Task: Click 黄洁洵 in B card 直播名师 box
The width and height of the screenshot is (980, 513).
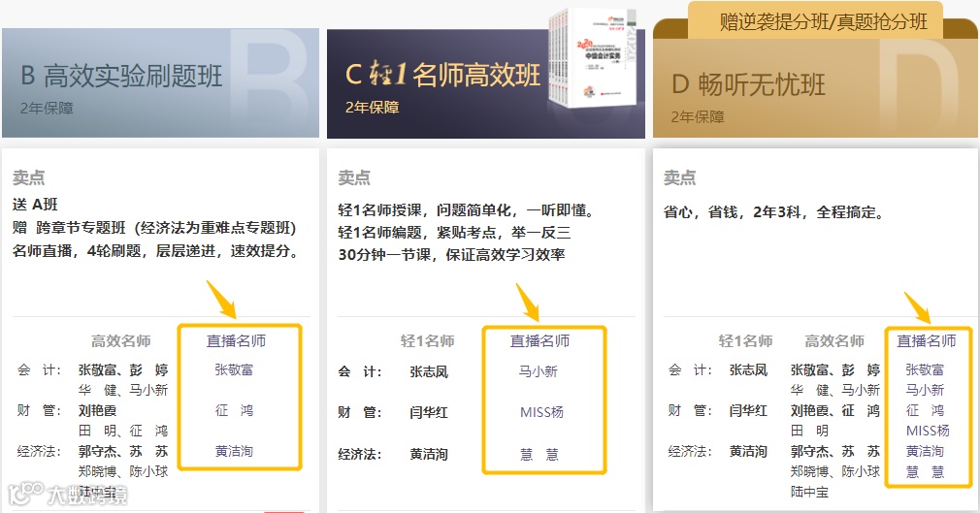Action: click(x=235, y=451)
